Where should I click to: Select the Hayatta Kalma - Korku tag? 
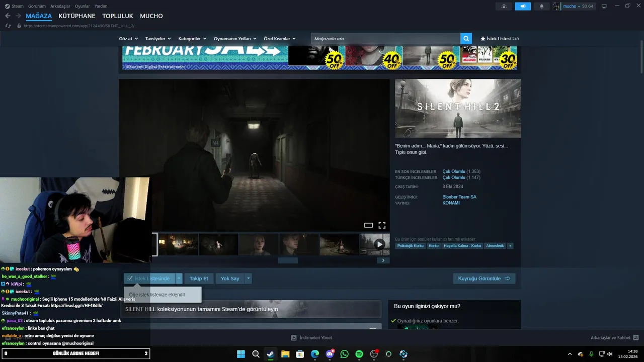pos(462,246)
